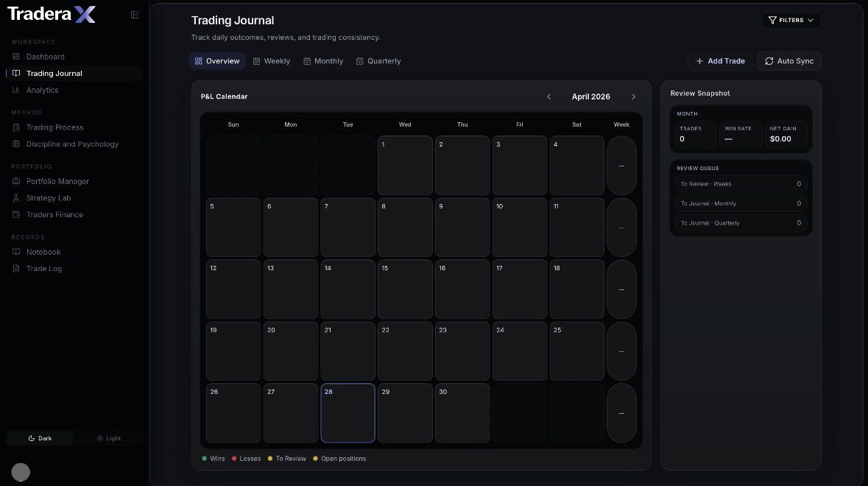Open Portfolio Manager in sidebar
This screenshot has height=486, width=868.
[x=57, y=181]
